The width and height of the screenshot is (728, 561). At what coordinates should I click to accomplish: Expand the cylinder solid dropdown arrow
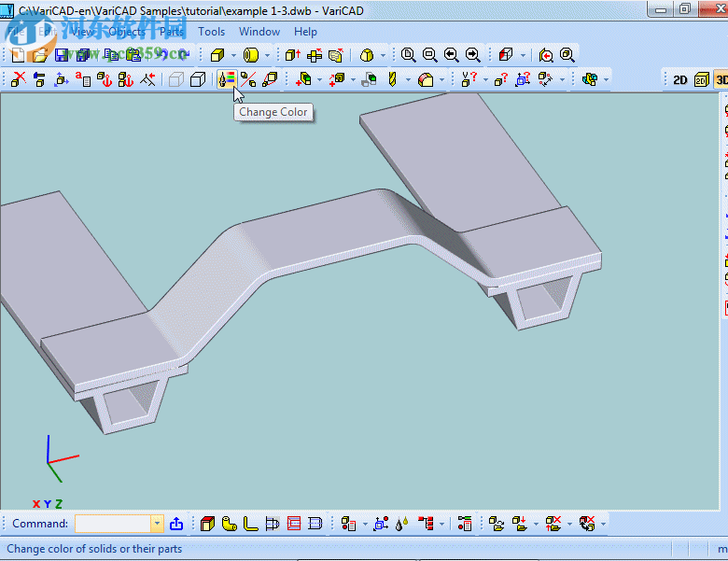pyautogui.click(x=267, y=55)
